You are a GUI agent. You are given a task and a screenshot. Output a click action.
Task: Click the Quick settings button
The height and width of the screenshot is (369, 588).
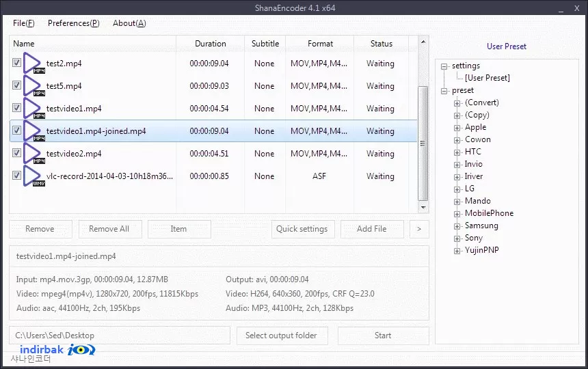pos(302,229)
